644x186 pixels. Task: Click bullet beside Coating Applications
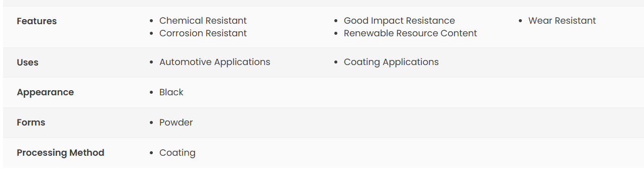(336, 63)
